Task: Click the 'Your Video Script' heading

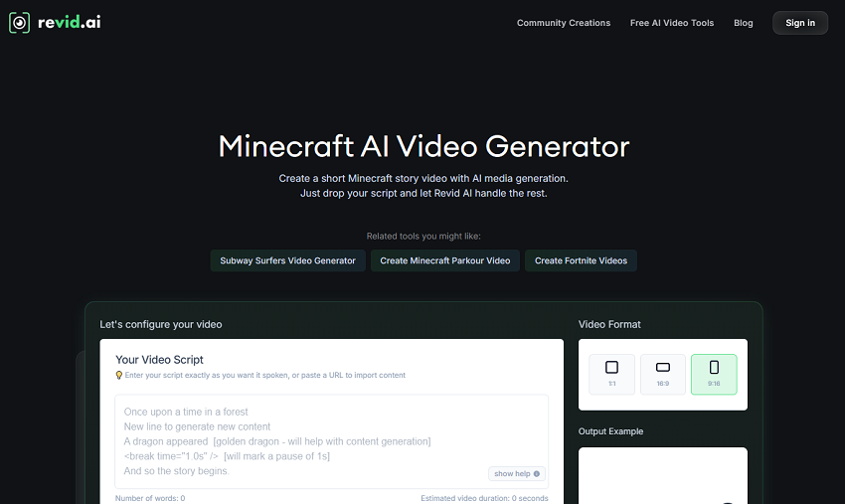Action: [159, 360]
